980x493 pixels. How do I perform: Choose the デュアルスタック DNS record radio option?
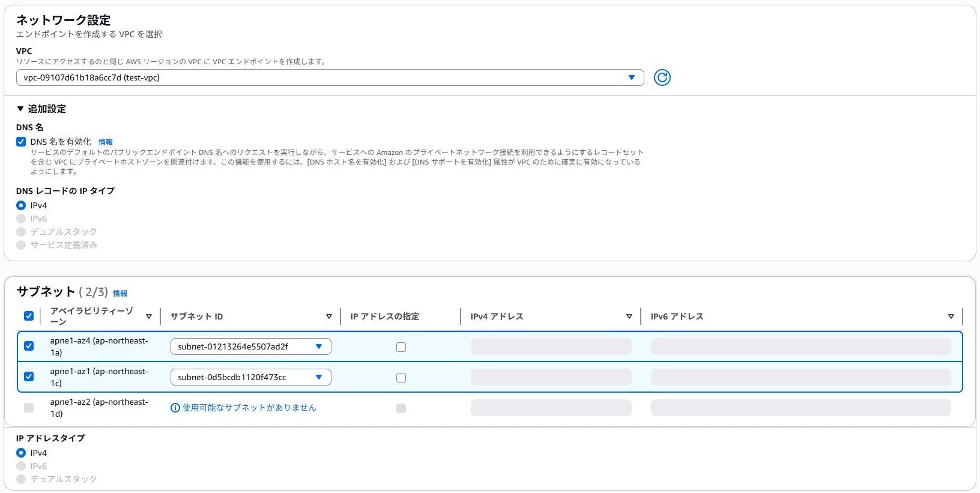[x=21, y=232]
